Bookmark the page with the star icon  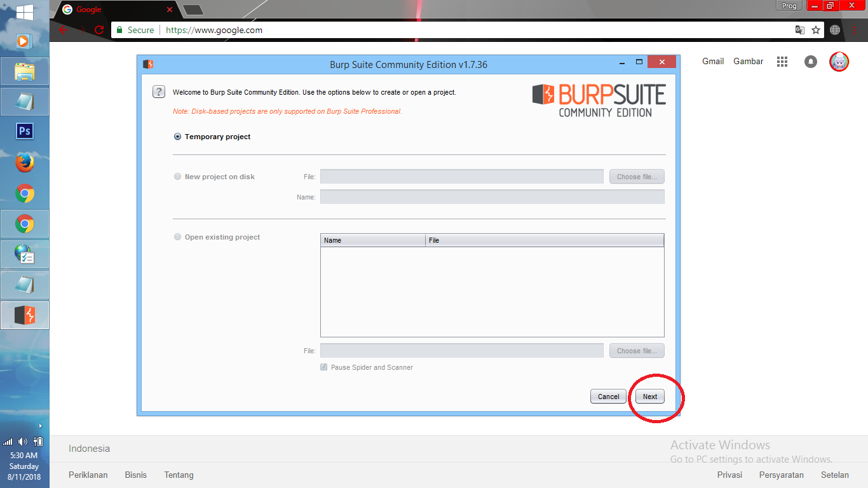(x=817, y=29)
